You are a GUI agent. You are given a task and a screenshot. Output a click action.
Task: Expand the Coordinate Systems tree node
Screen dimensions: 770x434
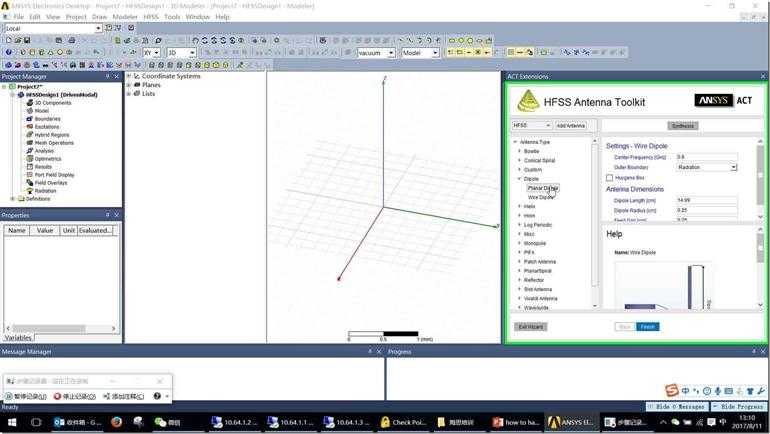click(x=128, y=76)
